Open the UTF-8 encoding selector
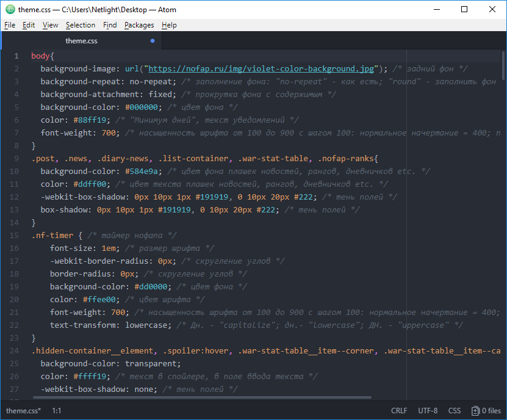This screenshot has width=507, height=420. tap(428, 411)
